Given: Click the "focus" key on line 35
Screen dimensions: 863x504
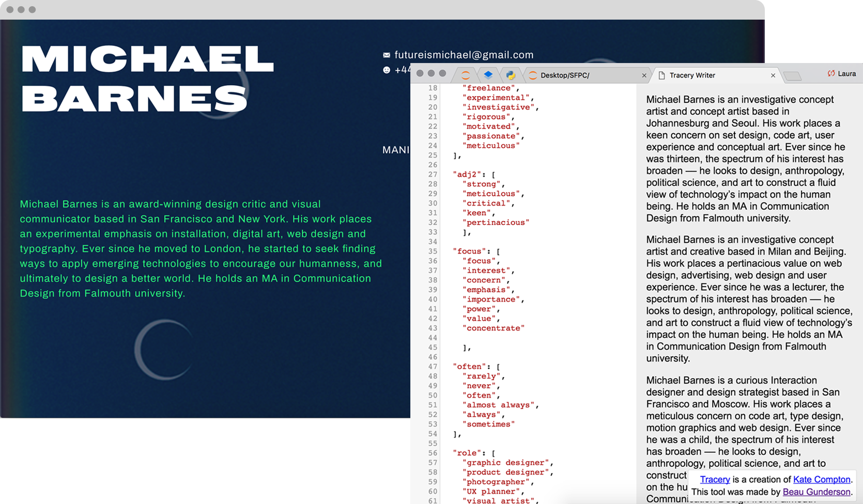Looking at the screenshot, I should tap(469, 251).
